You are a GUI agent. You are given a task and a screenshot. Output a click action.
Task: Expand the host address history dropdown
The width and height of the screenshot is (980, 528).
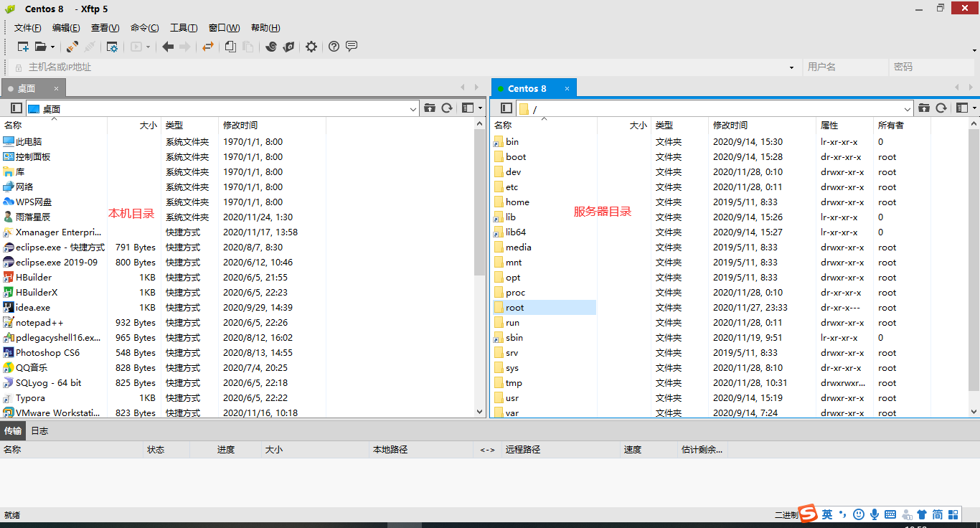pyautogui.click(x=792, y=67)
